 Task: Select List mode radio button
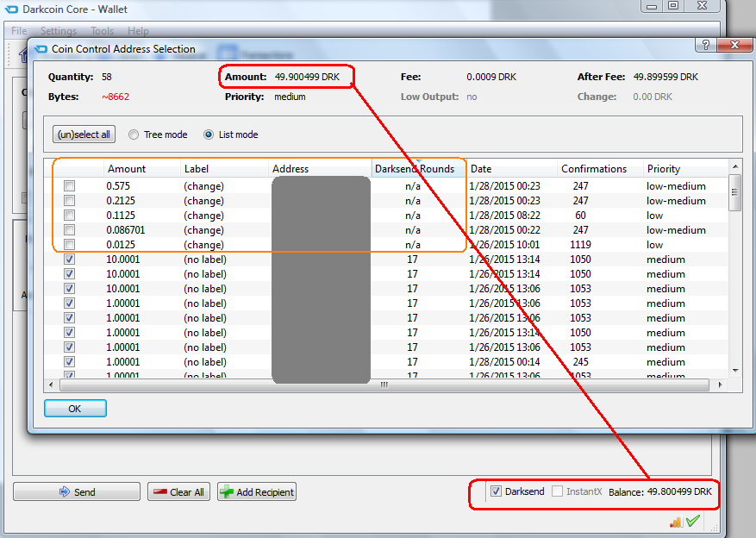coord(209,134)
